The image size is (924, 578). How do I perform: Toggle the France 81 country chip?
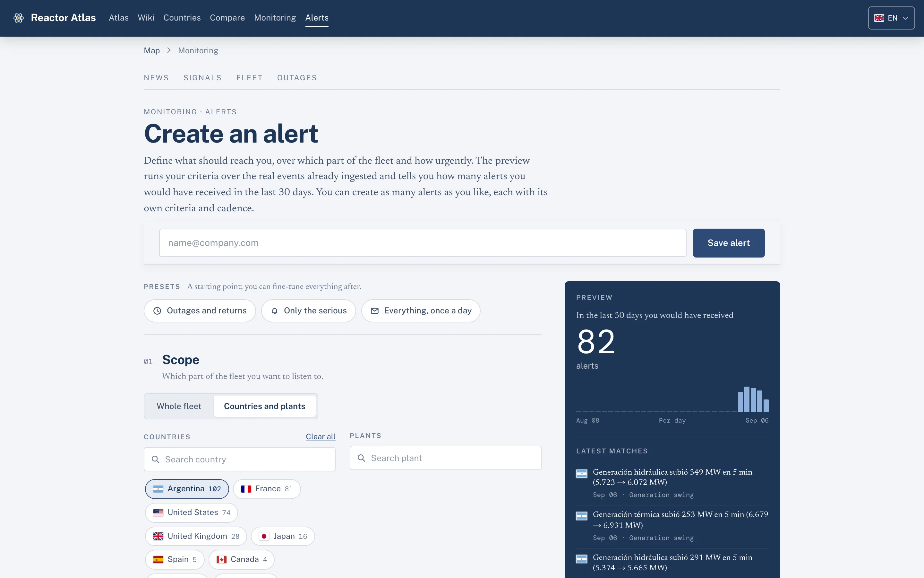click(x=267, y=489)
